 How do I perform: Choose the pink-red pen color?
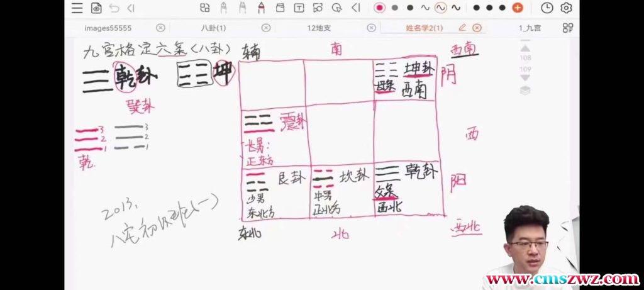pyautogui.click(x=379, y=8)
